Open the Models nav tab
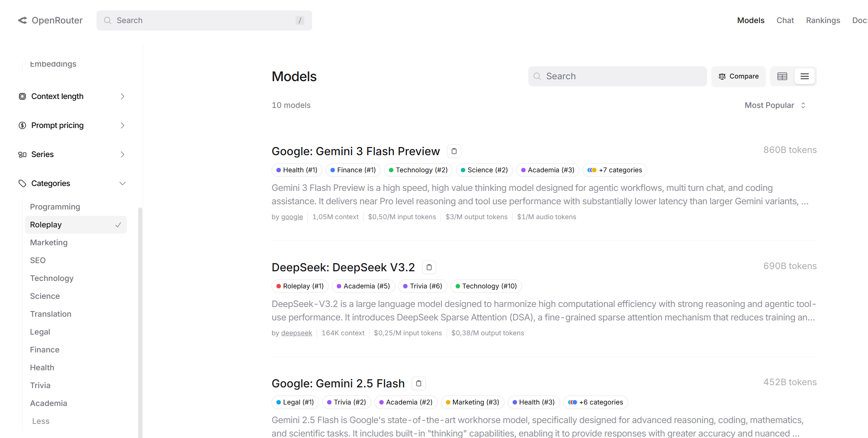 [x=751, y=20]
